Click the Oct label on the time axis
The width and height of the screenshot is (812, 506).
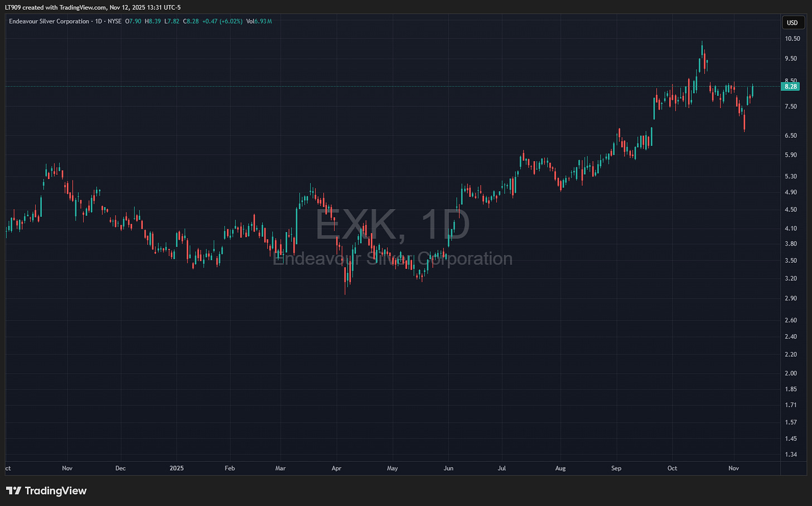coord(672,468)
